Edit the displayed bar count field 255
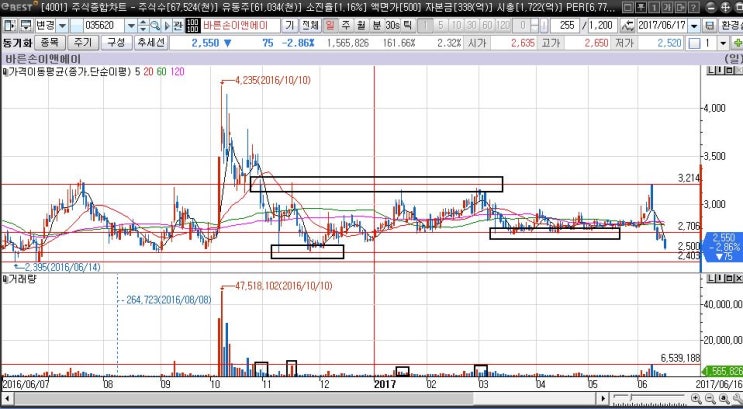This screenshot has width=743, height=409. point(565,25)
